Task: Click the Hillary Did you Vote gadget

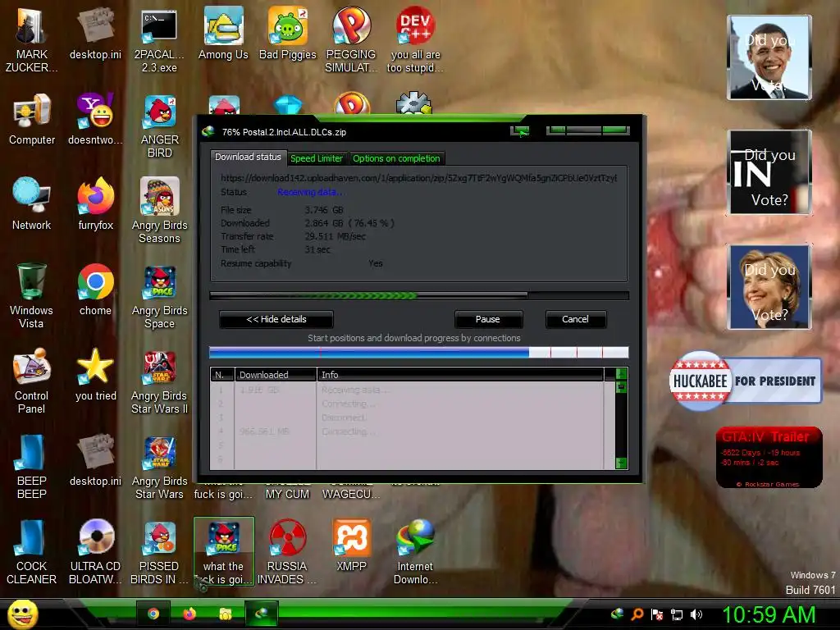Action: [x=769, y=286]
